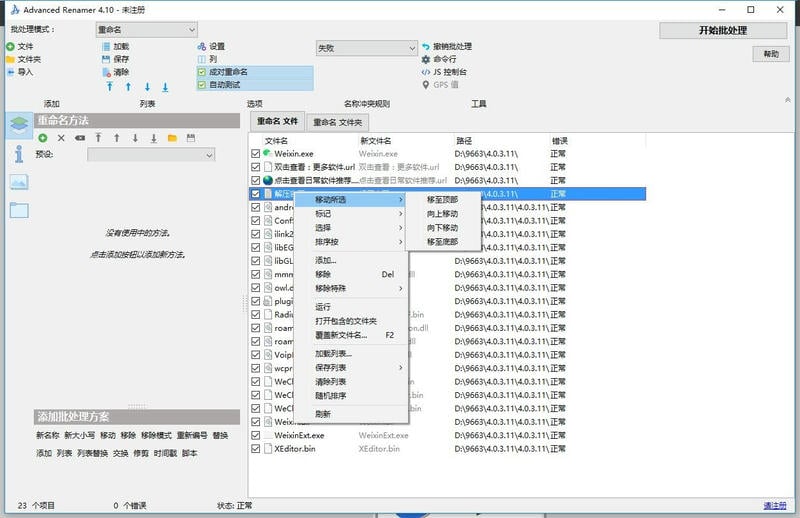Toggle the 成对重命名 checkbox
This screenshot has height=518, width=800.
pyautogui.click(x=201, y=72)
